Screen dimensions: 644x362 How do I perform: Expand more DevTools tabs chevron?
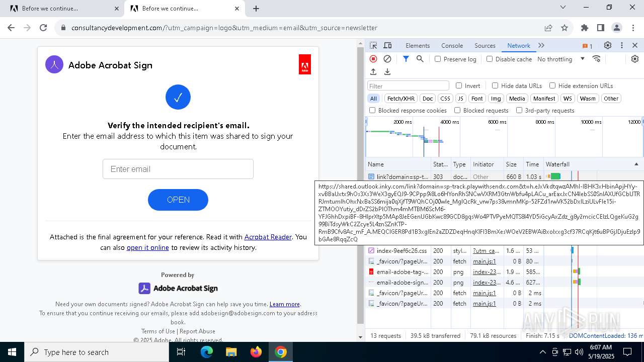click(x=541, y=45)
